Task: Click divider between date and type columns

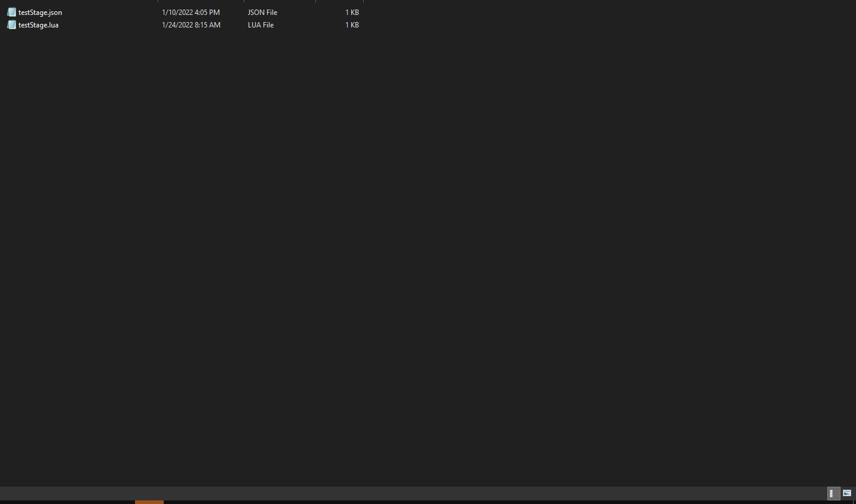Action: (x=244, y=1)
